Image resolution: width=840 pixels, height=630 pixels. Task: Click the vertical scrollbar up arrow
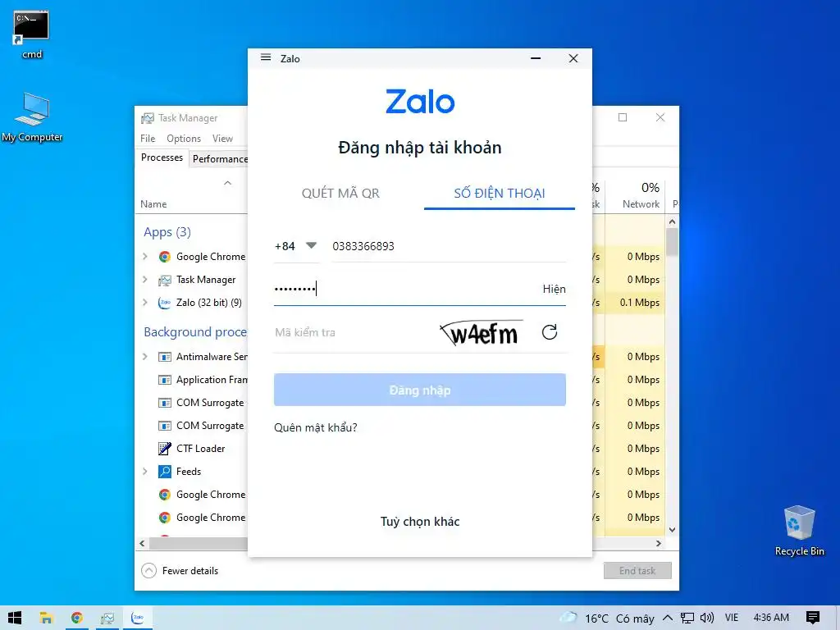coord(673,221)
